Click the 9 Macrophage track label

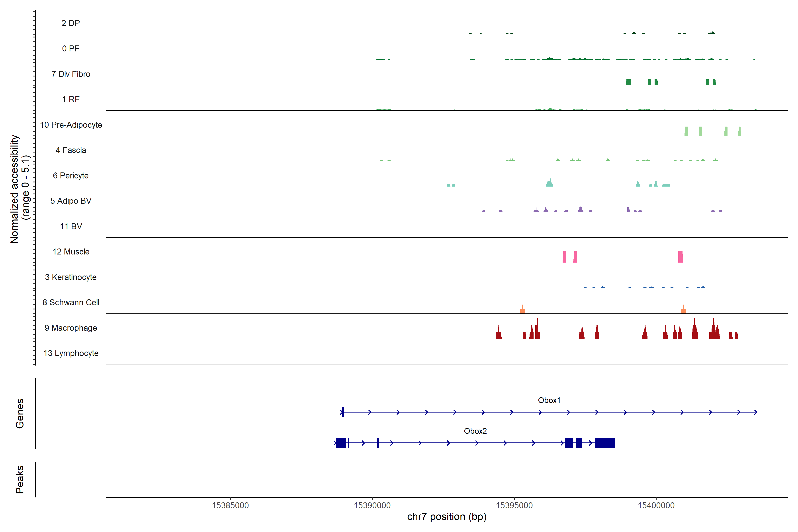point(70,328)
